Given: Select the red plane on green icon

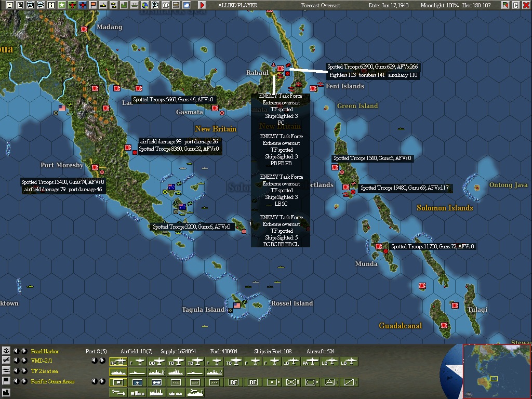Looking at the screenshot, I should click(x=72, y=5).
